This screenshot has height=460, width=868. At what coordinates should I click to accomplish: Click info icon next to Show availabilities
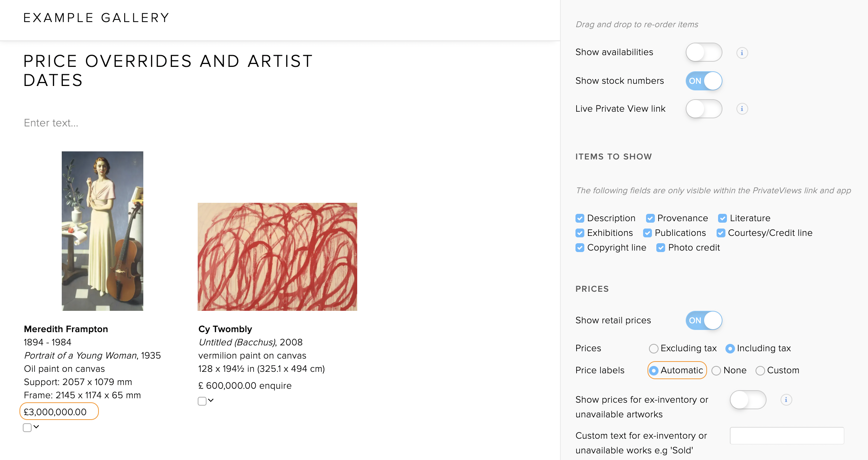pyautogui.click(x=742, y=53)
